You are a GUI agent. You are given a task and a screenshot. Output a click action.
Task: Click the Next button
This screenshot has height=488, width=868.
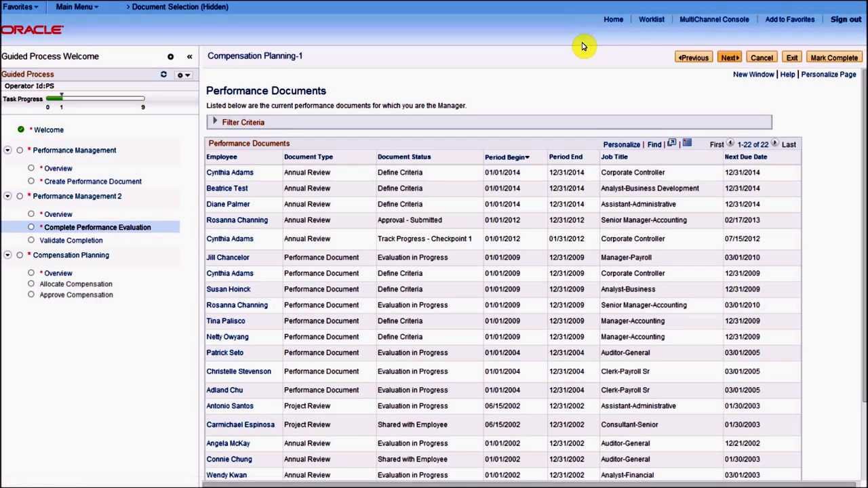pyautogui.click(x=730, y=58)
